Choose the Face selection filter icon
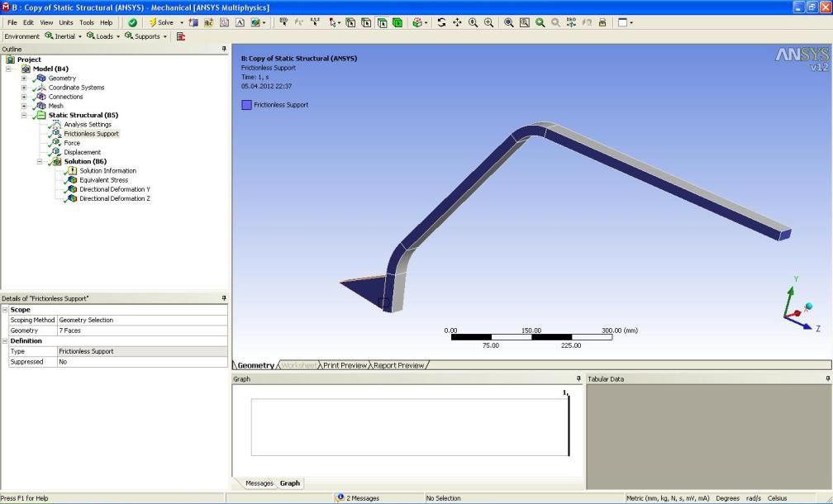 tap(382, 22)
